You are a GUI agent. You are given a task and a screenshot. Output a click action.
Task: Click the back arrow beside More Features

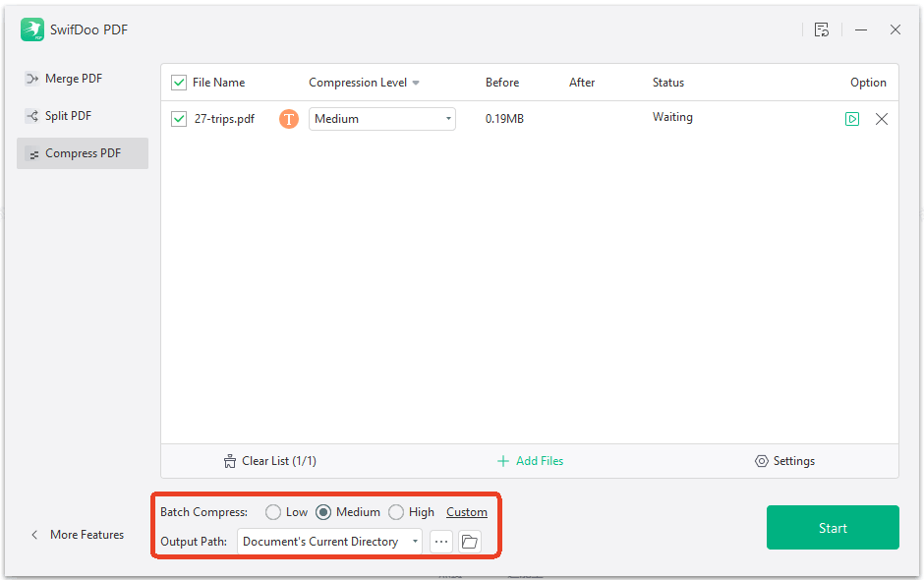pyautogui.click(x=34, y=535)
